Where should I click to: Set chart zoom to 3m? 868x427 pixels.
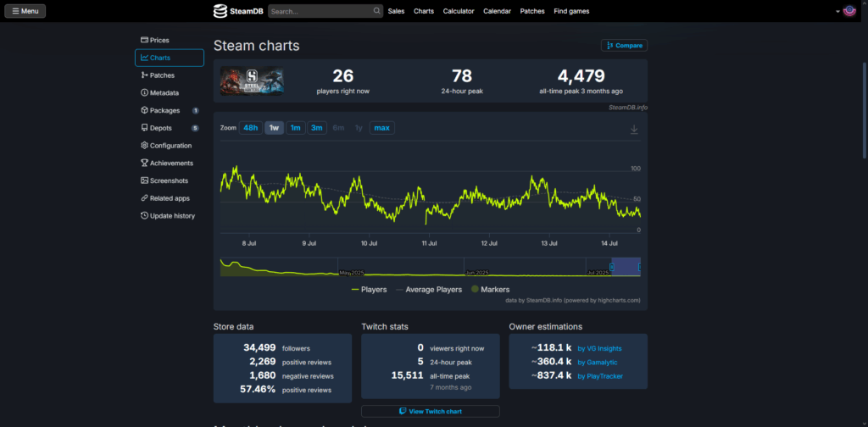[317, 128]
